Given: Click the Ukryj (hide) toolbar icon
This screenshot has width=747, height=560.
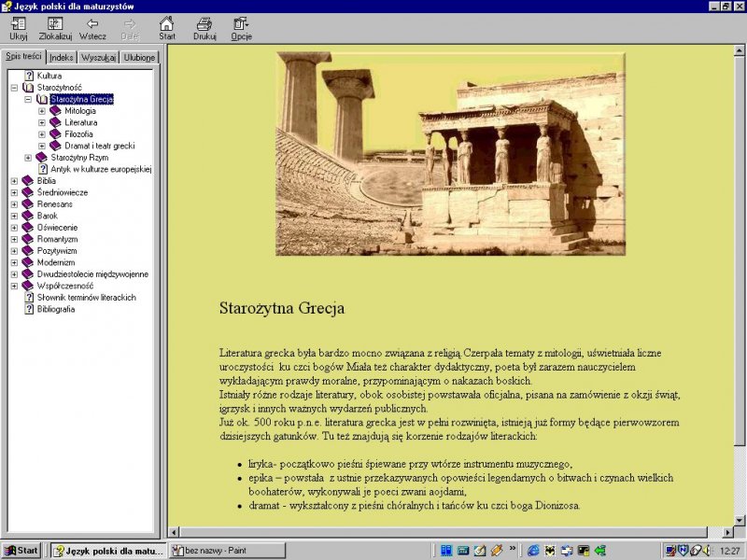Looking at the screenshot, I should [x=18, y=24].
